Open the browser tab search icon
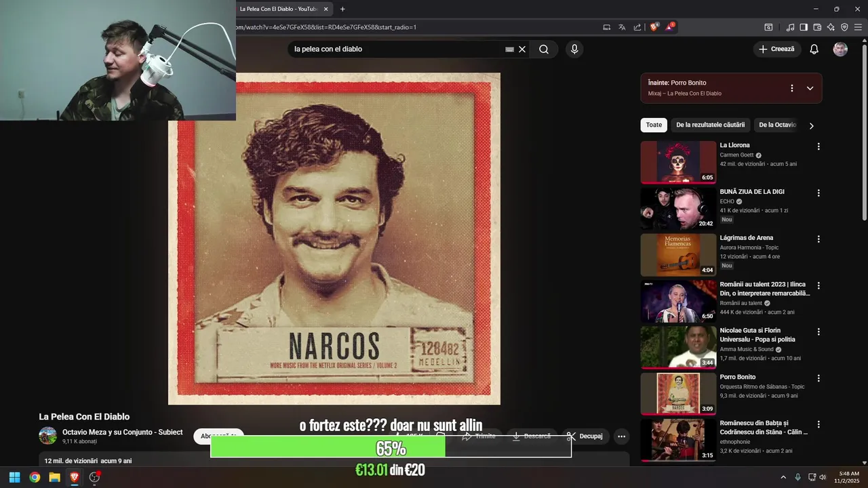 tap(768, 27)
